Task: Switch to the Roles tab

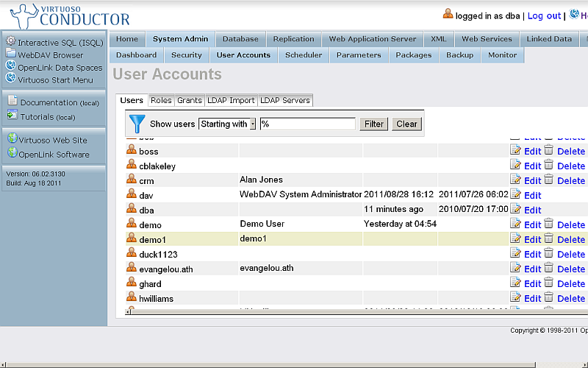Action: [161, 100]
